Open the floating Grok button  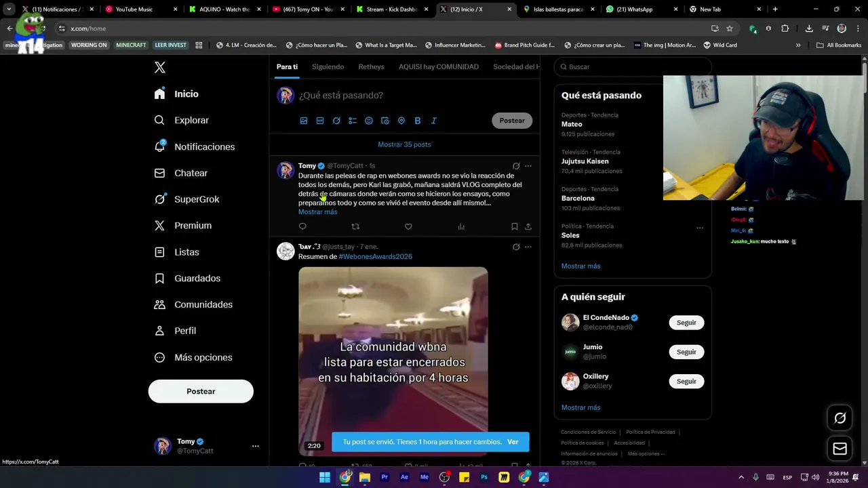coord(840,418)
